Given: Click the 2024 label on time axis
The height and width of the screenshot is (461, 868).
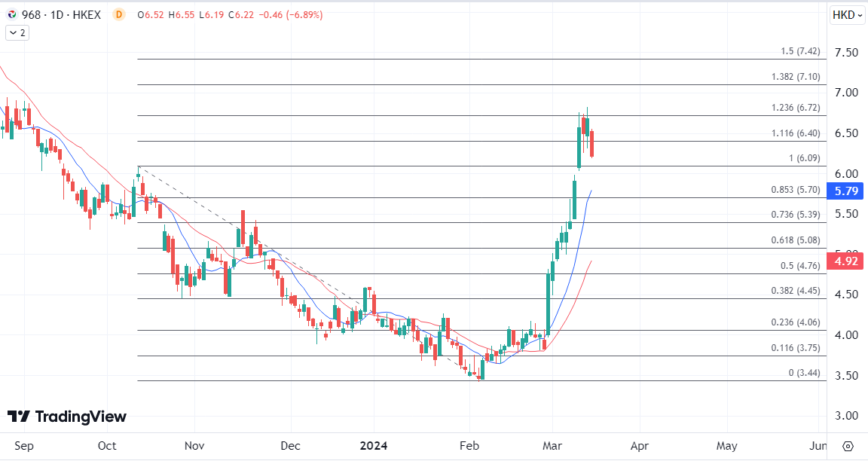Looking at the screenshot, I should (x=373, y=446).
